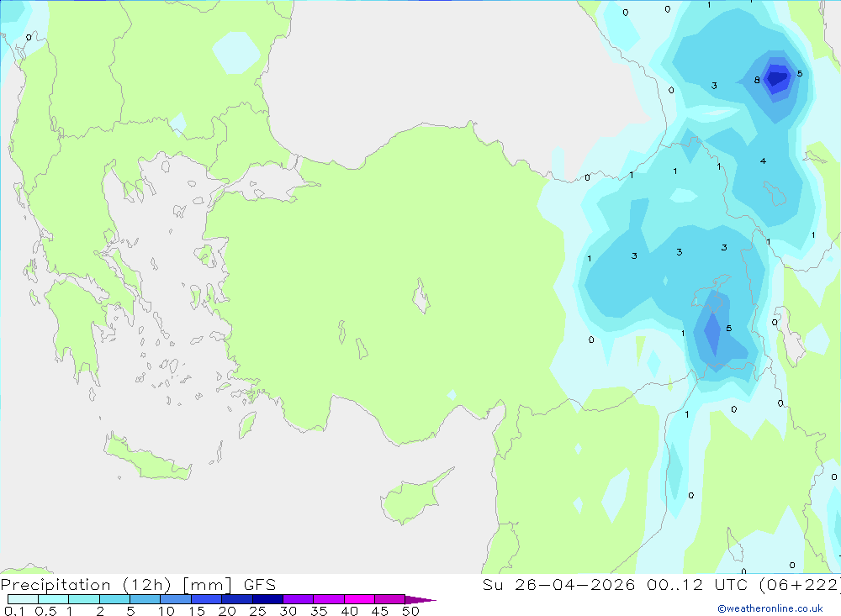Click the legend label "40"
841x616 pixels.
(x=350, y=611)
